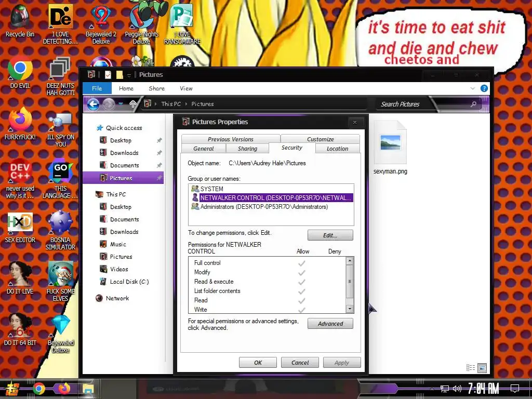Viewport: 532px width, 399px height.
Task: Select Network in navigation pane
Action: tap(117, 298)
